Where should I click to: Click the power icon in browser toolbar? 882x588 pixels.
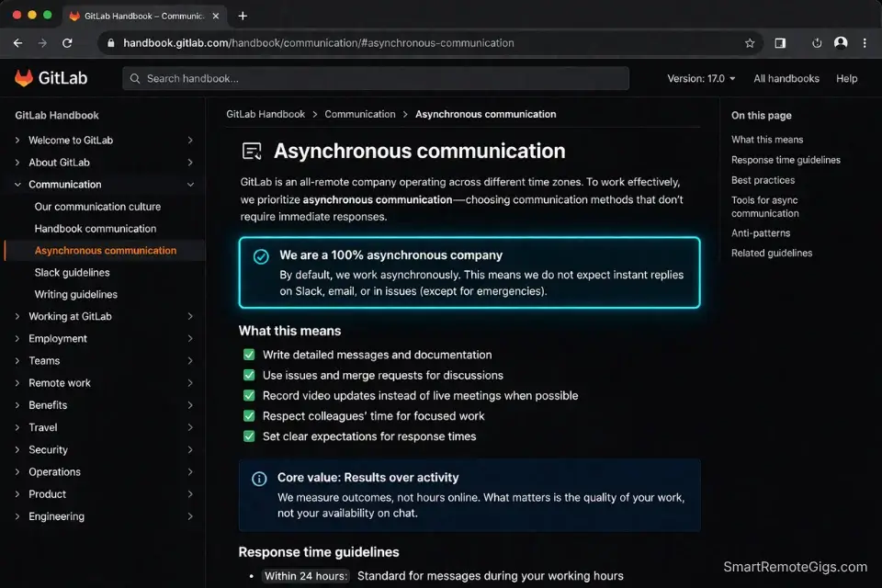(817, 43)
